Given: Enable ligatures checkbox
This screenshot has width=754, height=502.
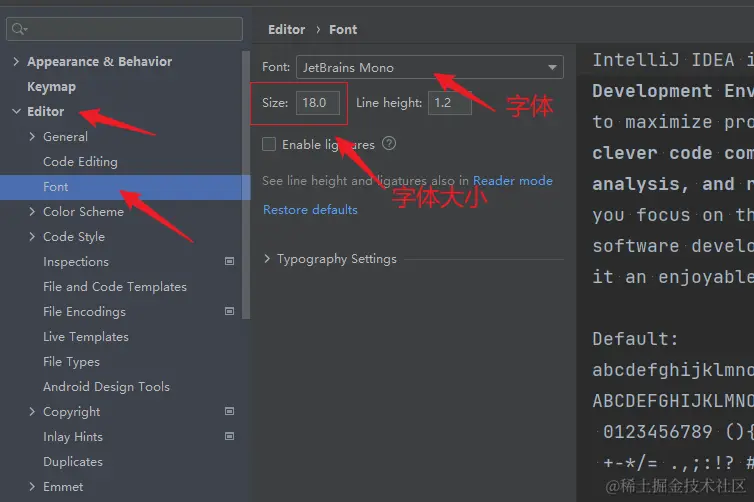Looking at the screenshot, I should (x=269, y=144).
